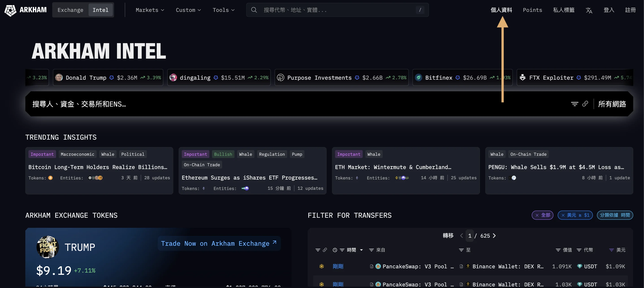Open the PENGU Whale Sells insight
644x288 pixels.
pyautogui.click(x=556, y=167)
